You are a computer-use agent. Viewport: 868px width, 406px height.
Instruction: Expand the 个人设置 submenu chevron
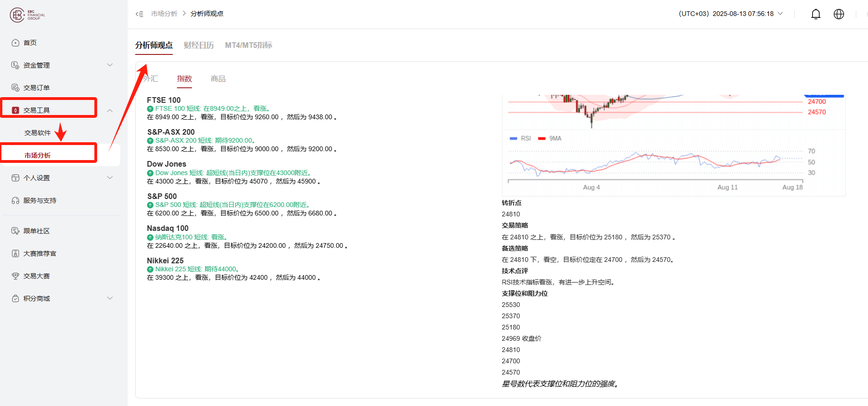tap(110, 177)
